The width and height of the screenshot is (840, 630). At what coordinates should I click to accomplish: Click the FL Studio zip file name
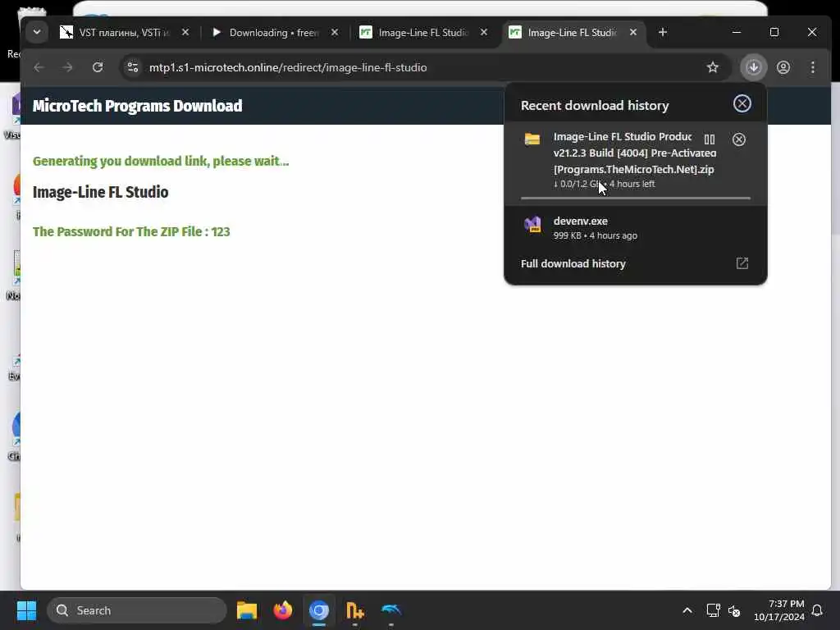point(635,153)
